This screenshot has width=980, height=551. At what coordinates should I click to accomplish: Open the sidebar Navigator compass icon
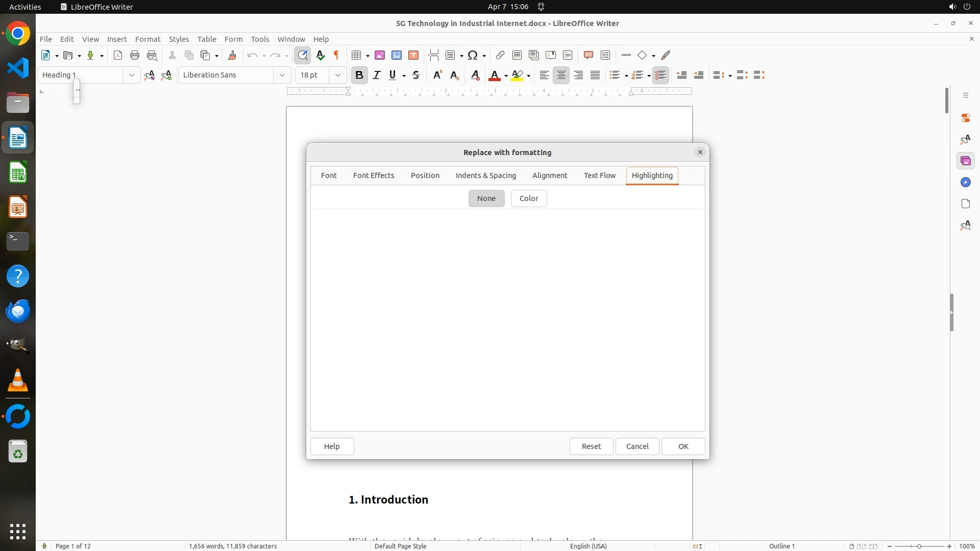[x=965, y=183]
